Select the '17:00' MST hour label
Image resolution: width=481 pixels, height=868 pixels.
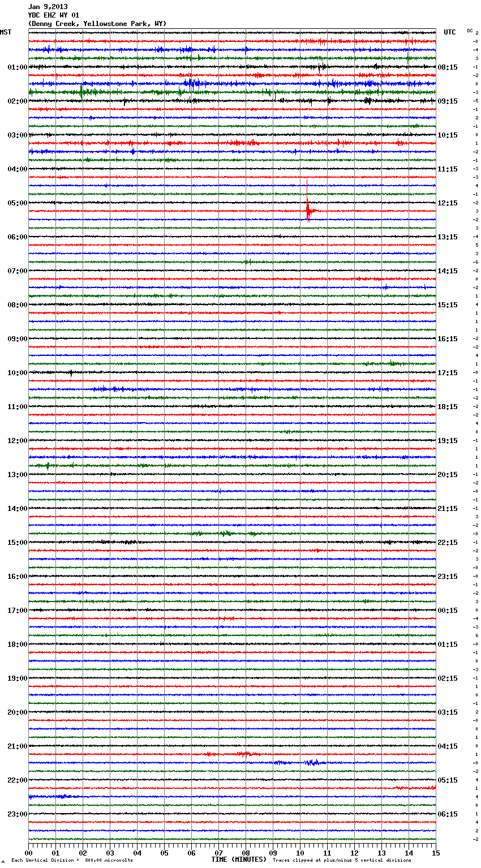(x=18, y=611)
